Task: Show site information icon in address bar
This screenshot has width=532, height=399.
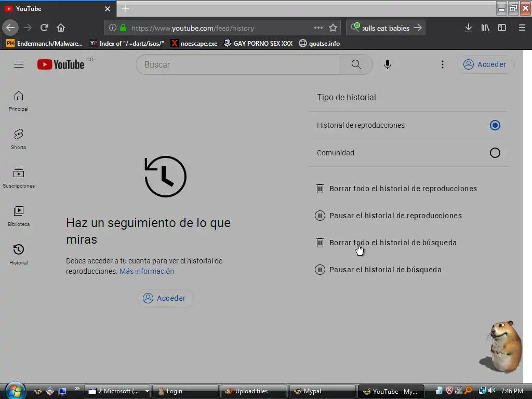Action: click(x=113, y=28)
